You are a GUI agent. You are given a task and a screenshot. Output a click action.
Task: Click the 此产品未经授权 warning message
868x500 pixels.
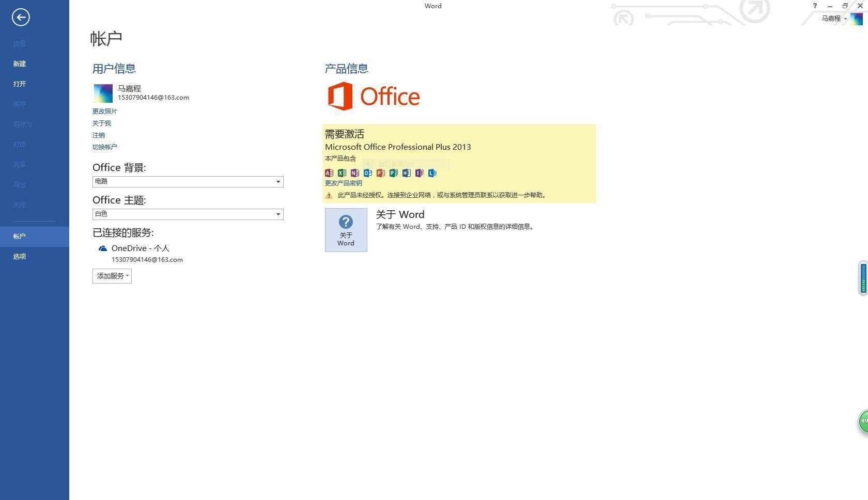coord(442,195)
